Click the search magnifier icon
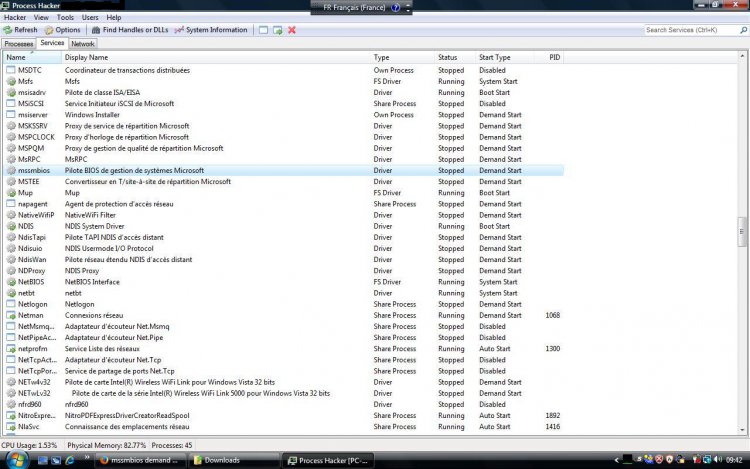 (743, 30)
